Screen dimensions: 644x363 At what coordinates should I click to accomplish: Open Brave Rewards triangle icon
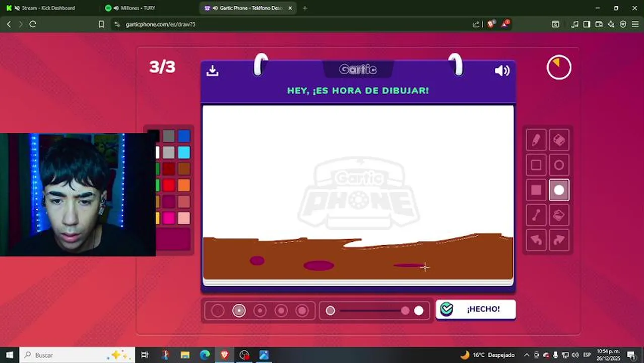coord(505,24)
